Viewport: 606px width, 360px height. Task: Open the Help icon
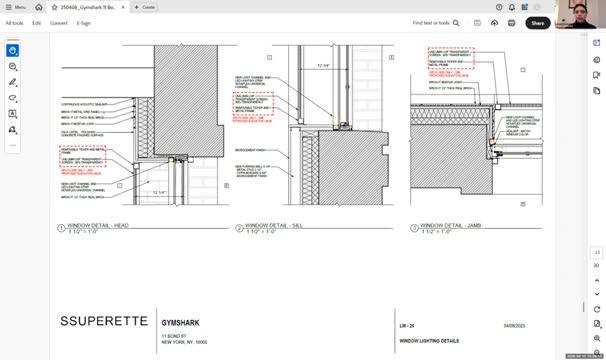click(499, 7)
